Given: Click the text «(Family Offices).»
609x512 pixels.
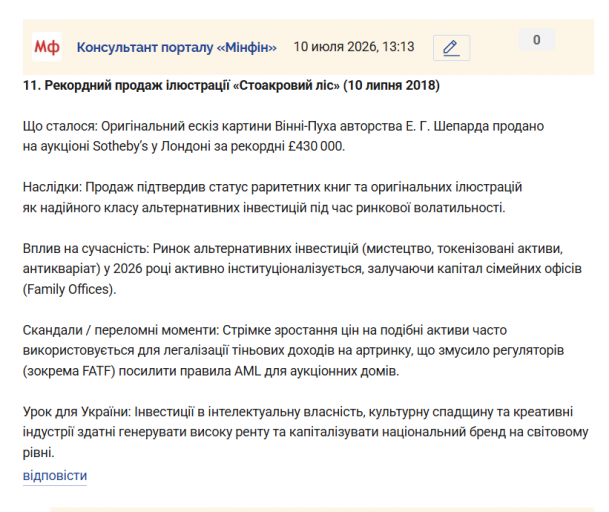Looking at the screenshot, I should (x=70, y=289).
